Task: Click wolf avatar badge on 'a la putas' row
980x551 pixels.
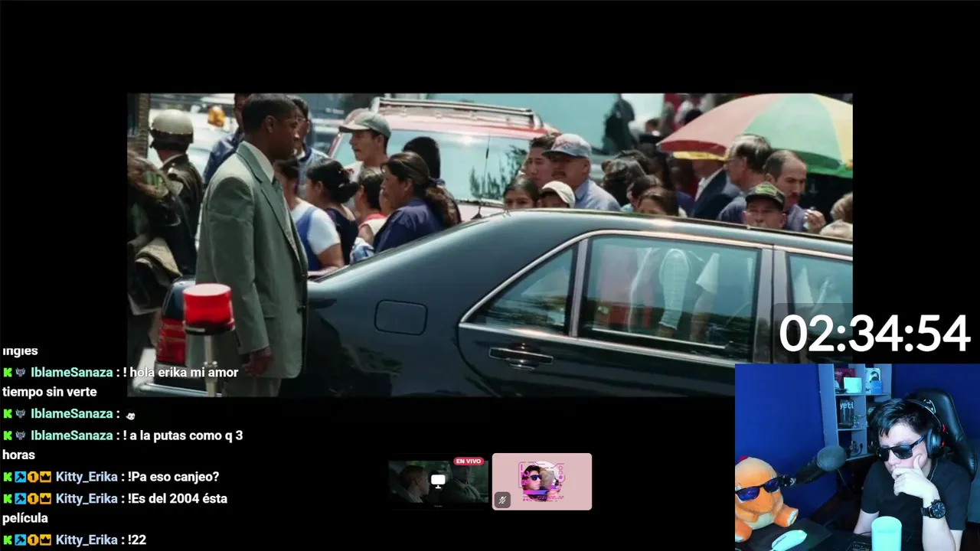Action: tap(21, 435)
